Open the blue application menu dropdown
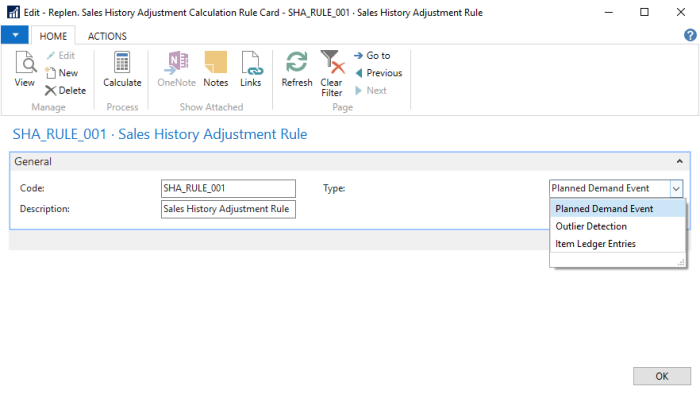This screenshot has width=700, height=394. click(x=15, y=35)
